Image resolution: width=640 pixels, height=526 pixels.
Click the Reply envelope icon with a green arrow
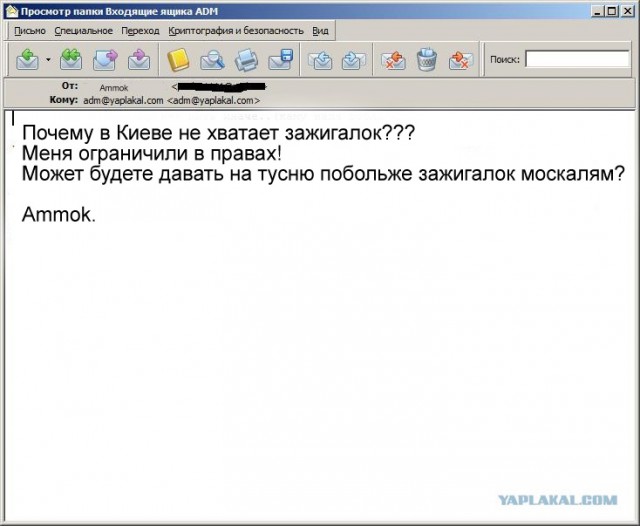tap(27, 60)
